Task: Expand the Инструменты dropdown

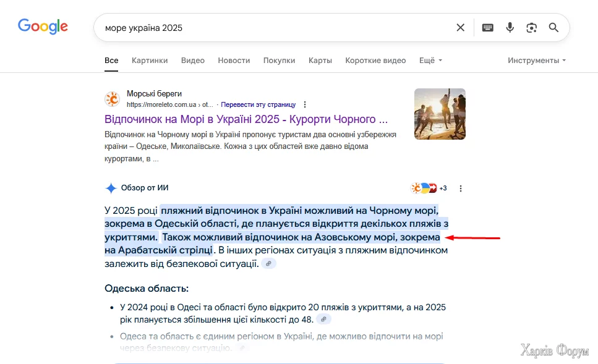Action: click(x=537, y=60)
